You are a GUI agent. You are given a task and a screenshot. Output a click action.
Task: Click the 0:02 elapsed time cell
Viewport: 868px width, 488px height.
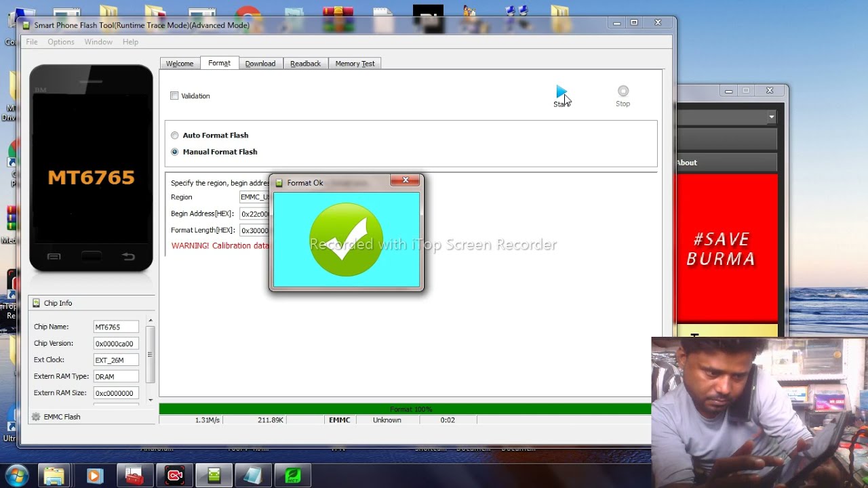(x=448, y=420)
